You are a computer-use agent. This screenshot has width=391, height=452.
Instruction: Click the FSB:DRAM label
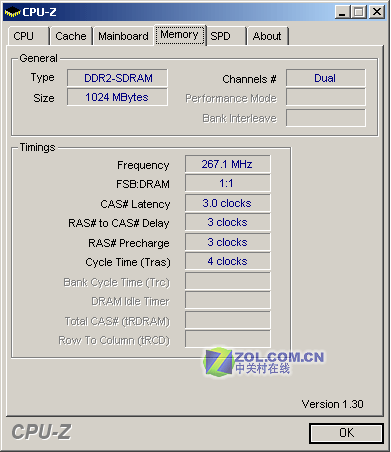143,184
